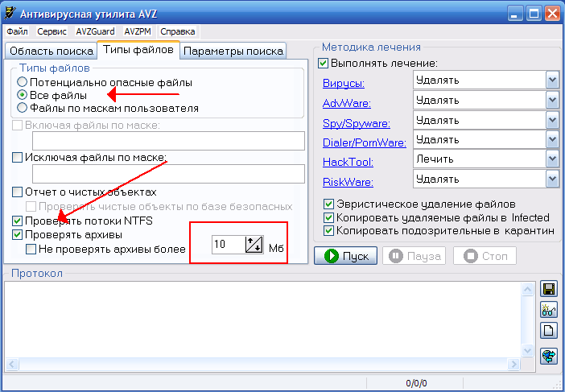565x392 pixels.
Task: Maximize the AVZ window
Action: pyautogui.click(x=534, y=14)
